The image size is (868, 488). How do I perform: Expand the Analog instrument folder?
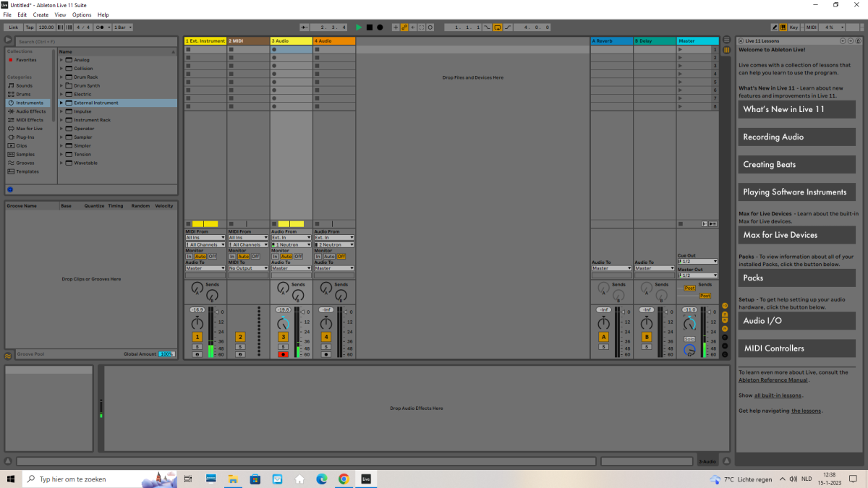coord(61,60)
